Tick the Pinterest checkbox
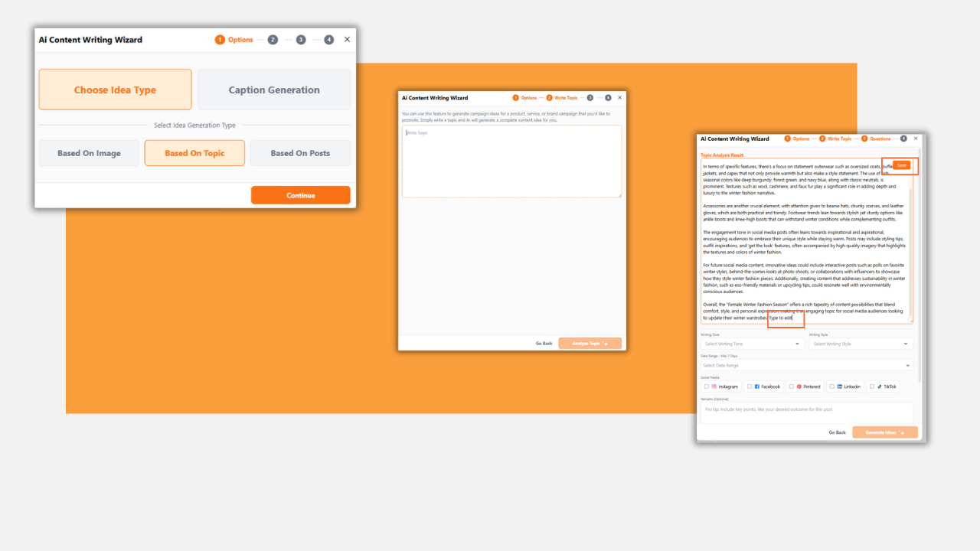 click(x=792, y=386)
